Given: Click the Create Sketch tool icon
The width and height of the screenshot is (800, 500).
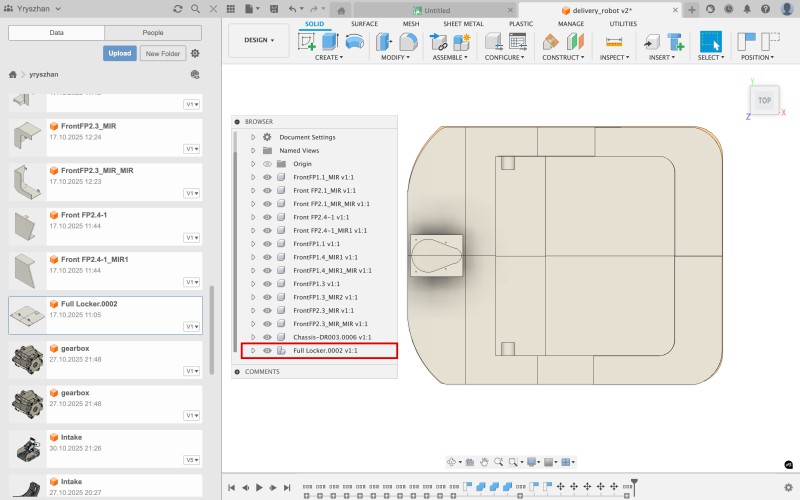Looking at the screenshot, I should click(x=307, y=41).
